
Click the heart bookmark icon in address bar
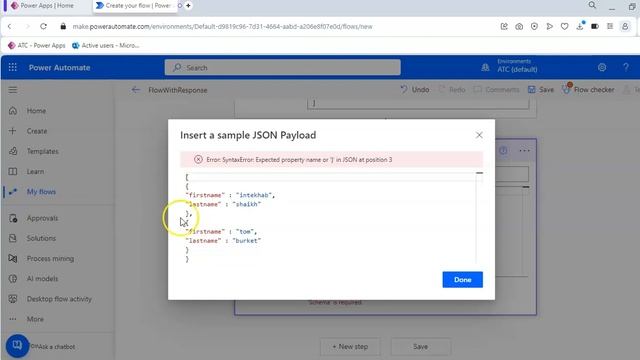click(x=564, y=27)
